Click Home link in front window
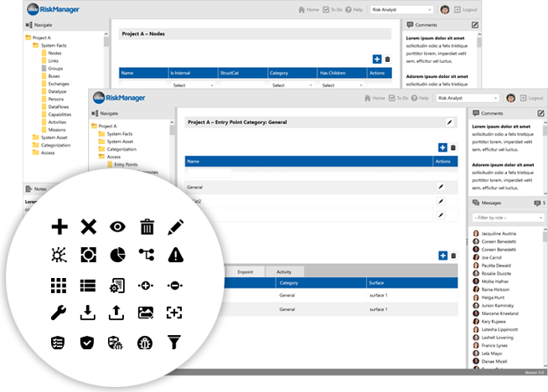This screenshot has width=548, height=392. click(375, 98)
